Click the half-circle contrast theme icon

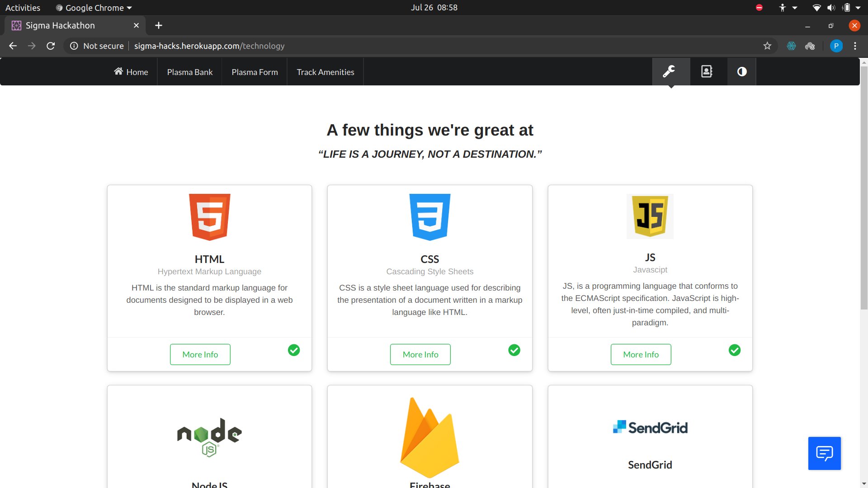click(x=742, y=71)
